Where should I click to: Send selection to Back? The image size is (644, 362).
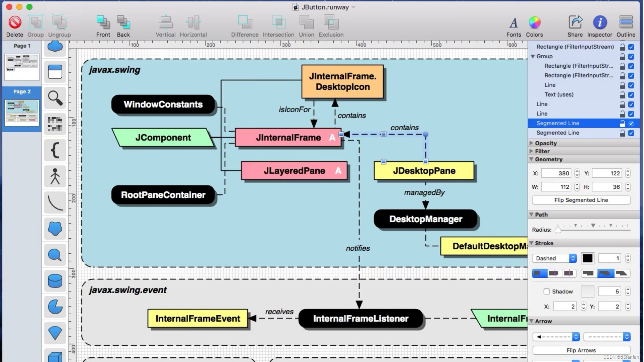click(123, 23)
